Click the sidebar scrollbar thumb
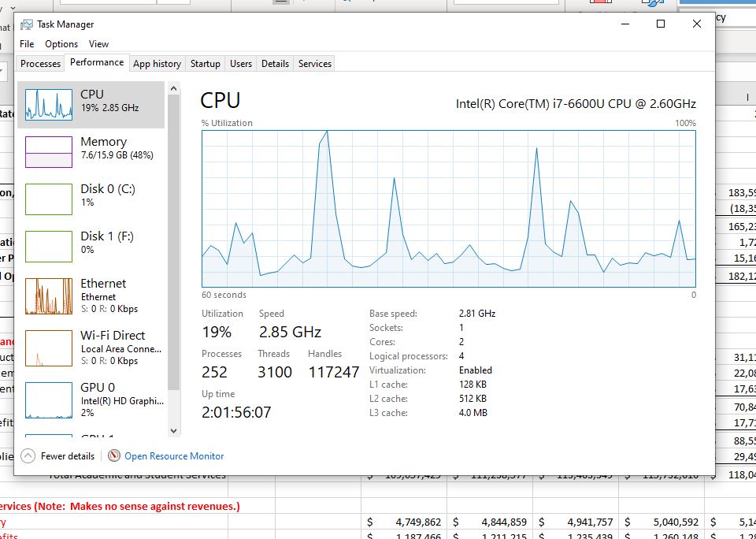The width and height of the screenshot is (756, 539). click(173, 243)
